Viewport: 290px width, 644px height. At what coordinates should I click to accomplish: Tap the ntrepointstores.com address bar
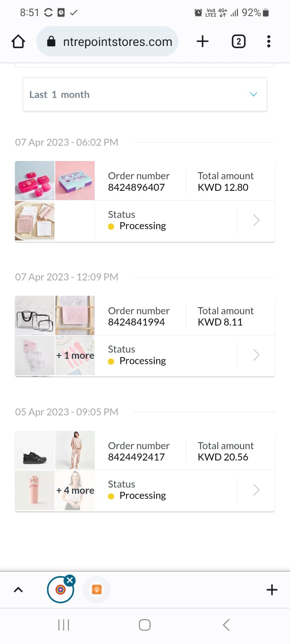coord(117,41)
